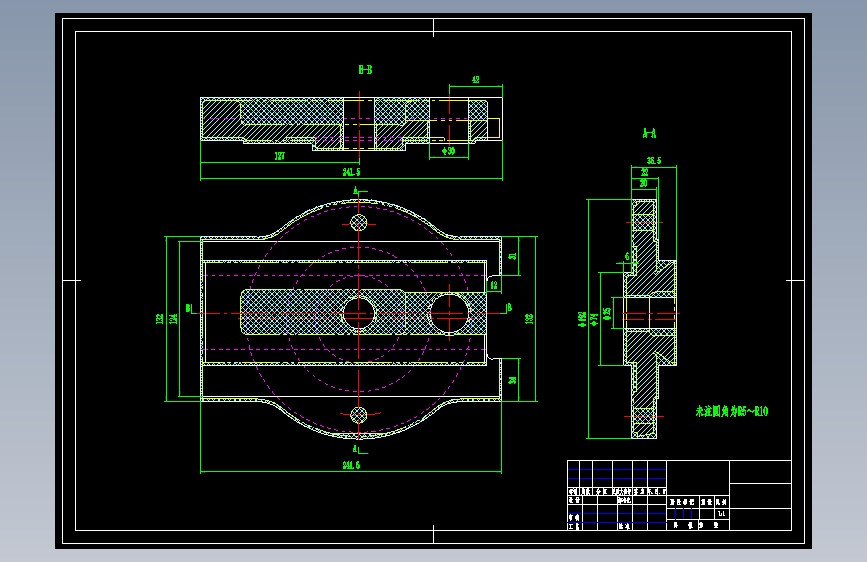Select the B-B section view label
Screen dimensions: 867x562
click(x=365, y=70)
